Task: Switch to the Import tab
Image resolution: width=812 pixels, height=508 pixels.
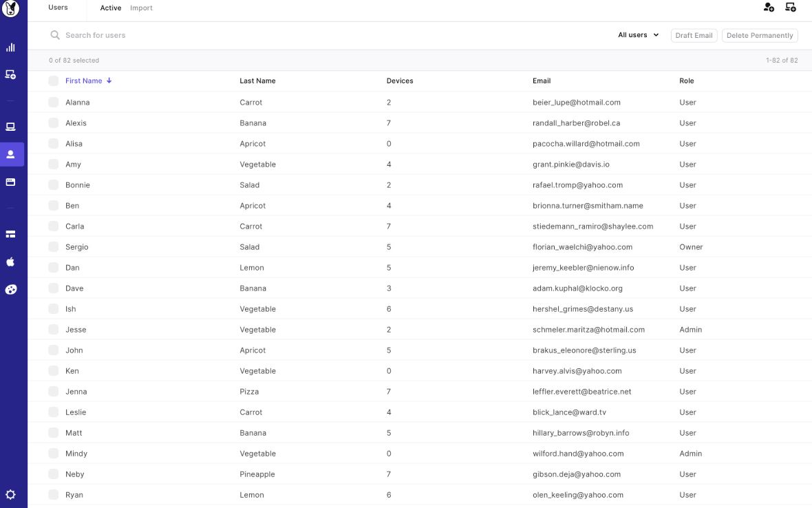Action: 142,8
